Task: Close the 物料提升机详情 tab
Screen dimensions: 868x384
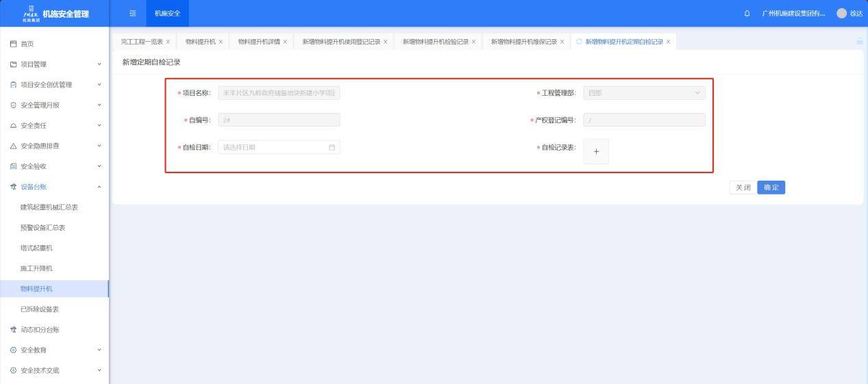Action: click(x=285, y=42)
